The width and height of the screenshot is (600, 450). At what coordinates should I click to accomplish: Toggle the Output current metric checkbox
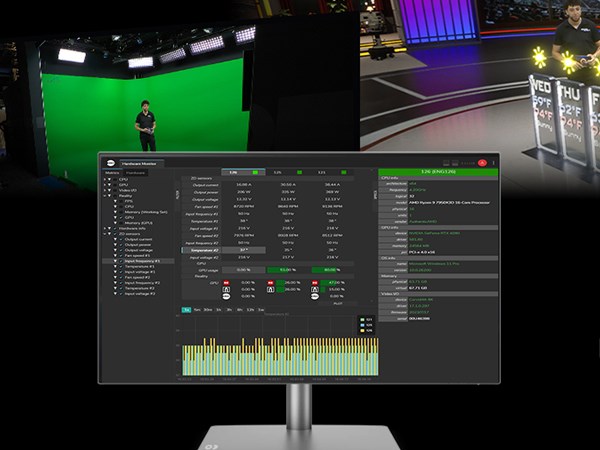pyautogui.click(x=119, y=239)
